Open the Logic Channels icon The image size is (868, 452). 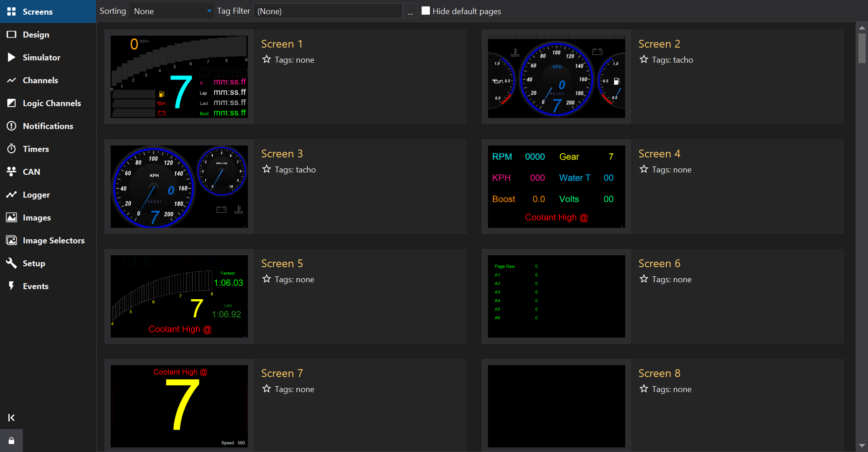coord(11,103)
